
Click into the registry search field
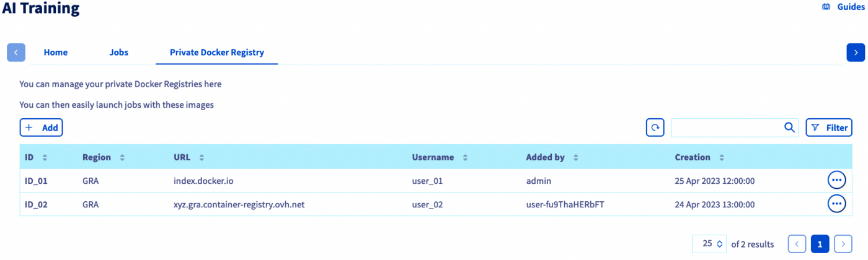coord(727,128)
